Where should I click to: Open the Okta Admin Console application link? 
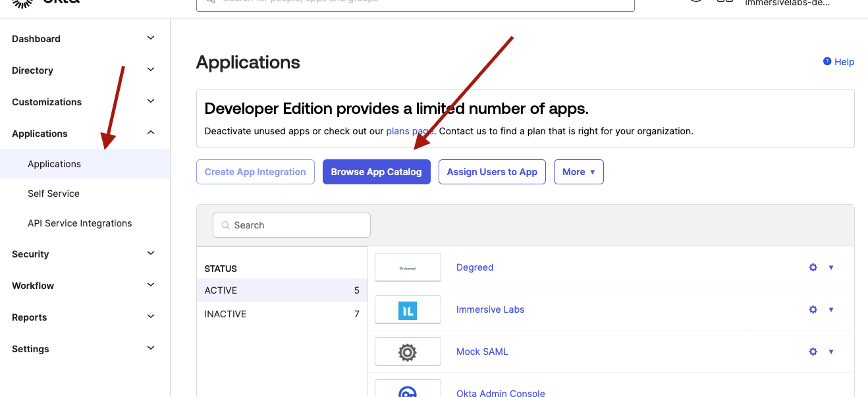[501, 392]
